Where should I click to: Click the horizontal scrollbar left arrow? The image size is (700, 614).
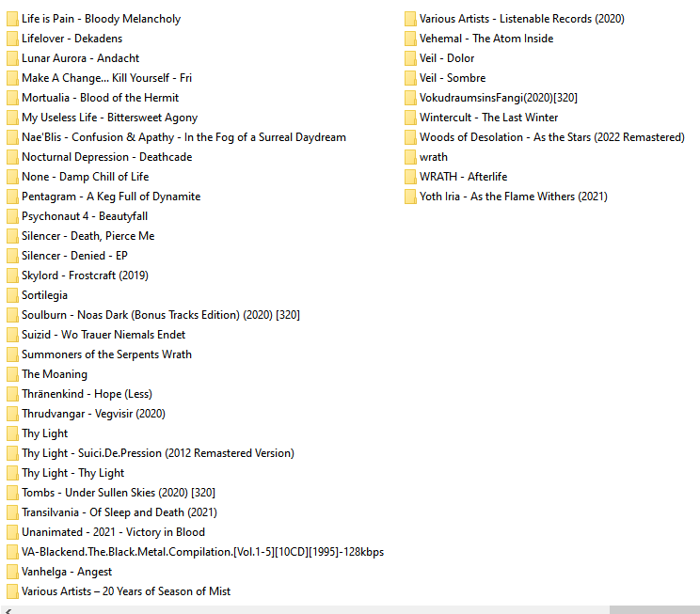[8, 610]
